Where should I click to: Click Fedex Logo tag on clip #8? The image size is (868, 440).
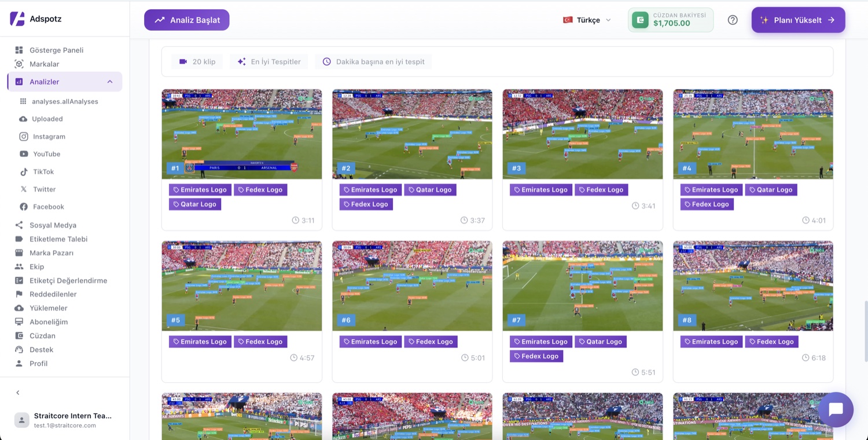pos(772,342)
